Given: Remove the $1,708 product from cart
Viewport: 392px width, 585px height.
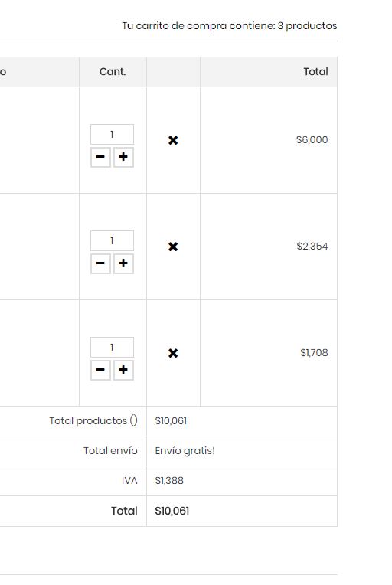Looking at the screenshot, I should coord(173,353).
